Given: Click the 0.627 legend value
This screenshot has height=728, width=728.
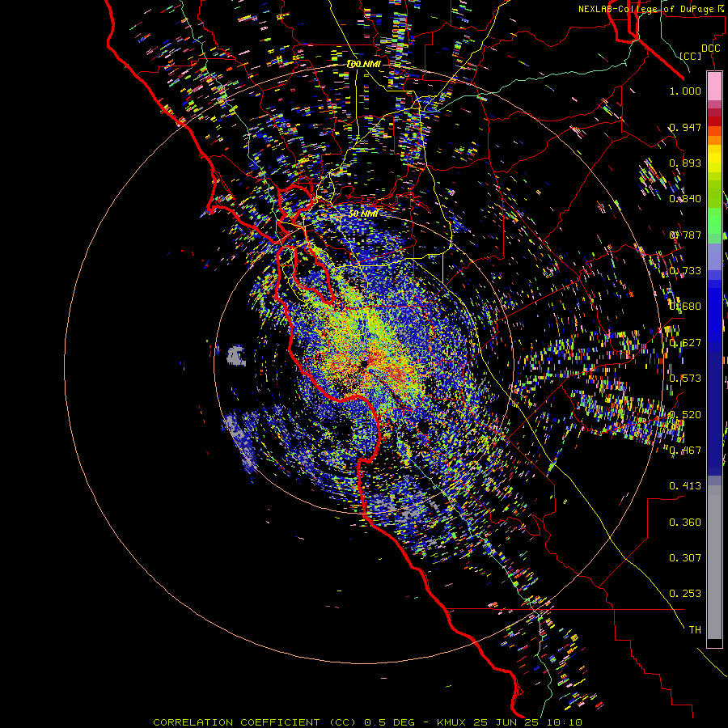Looking at the screenshot, I should tap(685, 343).
